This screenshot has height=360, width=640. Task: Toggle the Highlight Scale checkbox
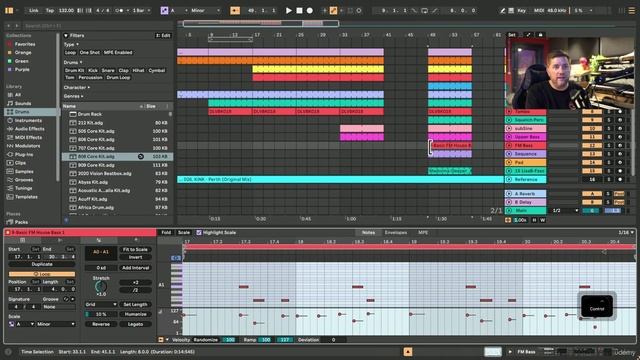click(x=199, y=233)
